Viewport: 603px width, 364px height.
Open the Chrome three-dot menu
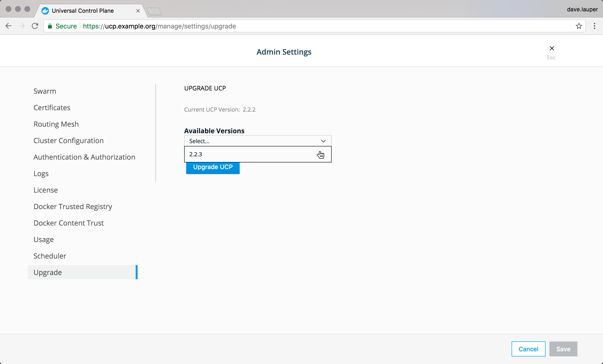click(595, 26)
